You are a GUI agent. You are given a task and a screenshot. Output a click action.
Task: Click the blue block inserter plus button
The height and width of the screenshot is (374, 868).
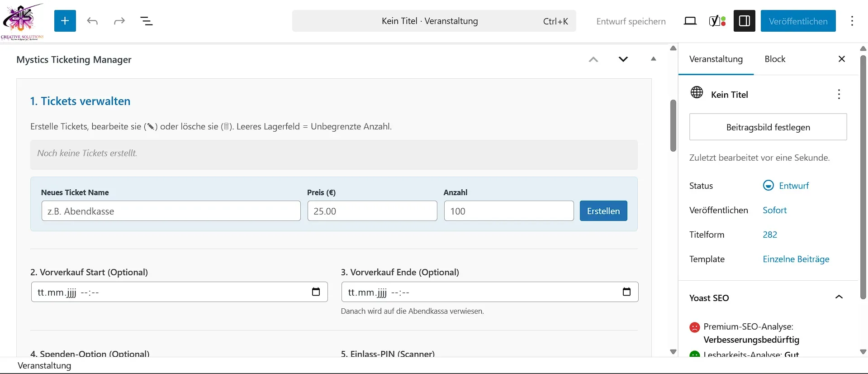point(65,21)
